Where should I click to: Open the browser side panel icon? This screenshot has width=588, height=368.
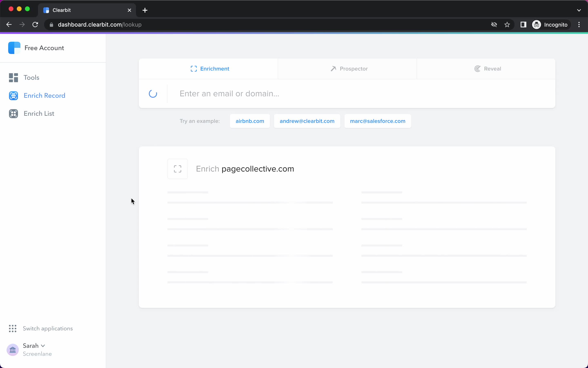tap(523, 25)
